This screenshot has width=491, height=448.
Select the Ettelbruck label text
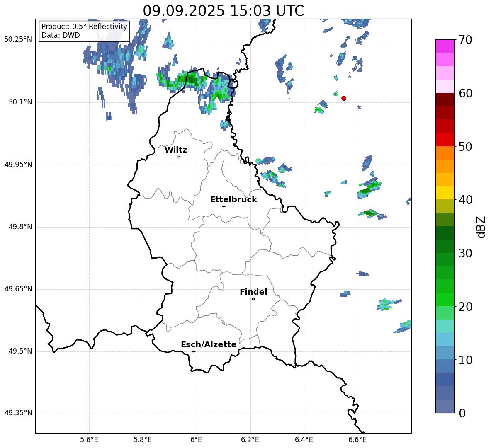[x=233, y=200]
